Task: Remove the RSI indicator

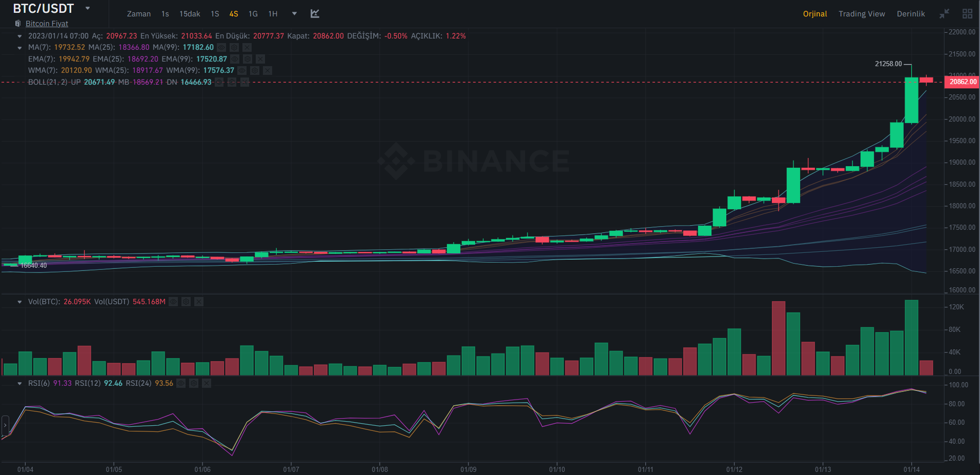Action: pyautogui.click(x=207, y=383)
